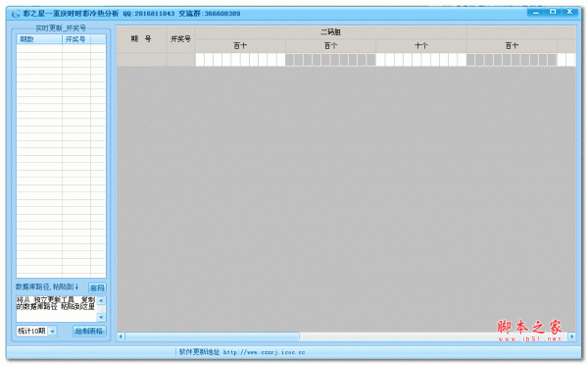Select the 期数 column header in the left list
This screenshot has width=588, height=365.
39,39
